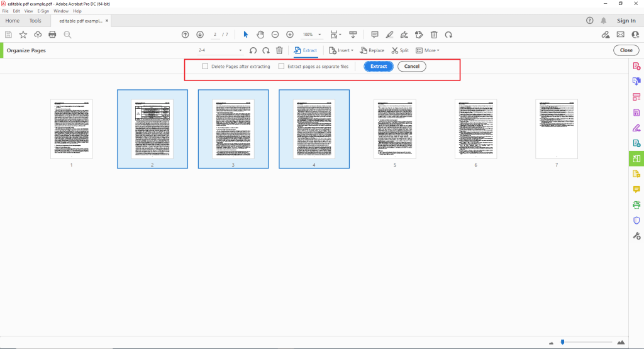Open the E-Sign menu

(x=43, y=11)
